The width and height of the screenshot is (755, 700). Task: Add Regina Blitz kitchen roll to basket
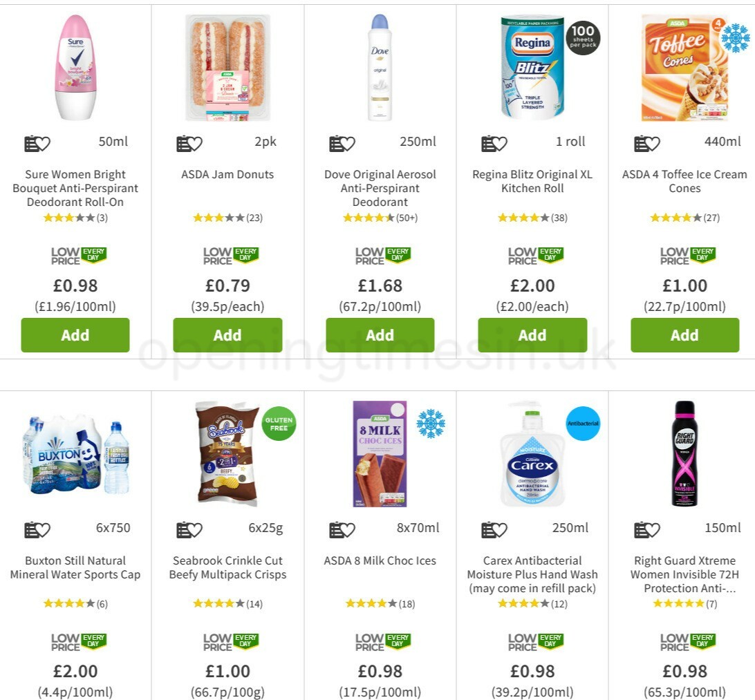tap(532, 335)
